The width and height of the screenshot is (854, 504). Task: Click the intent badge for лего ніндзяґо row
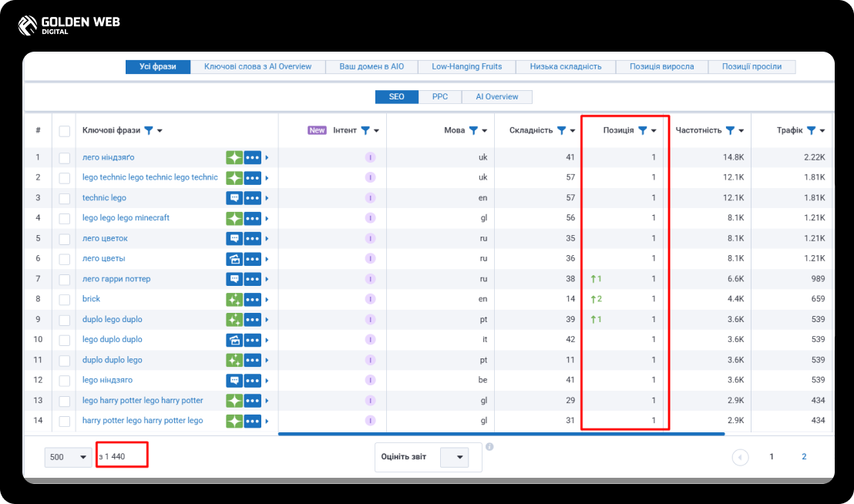[x=371, y=158]
